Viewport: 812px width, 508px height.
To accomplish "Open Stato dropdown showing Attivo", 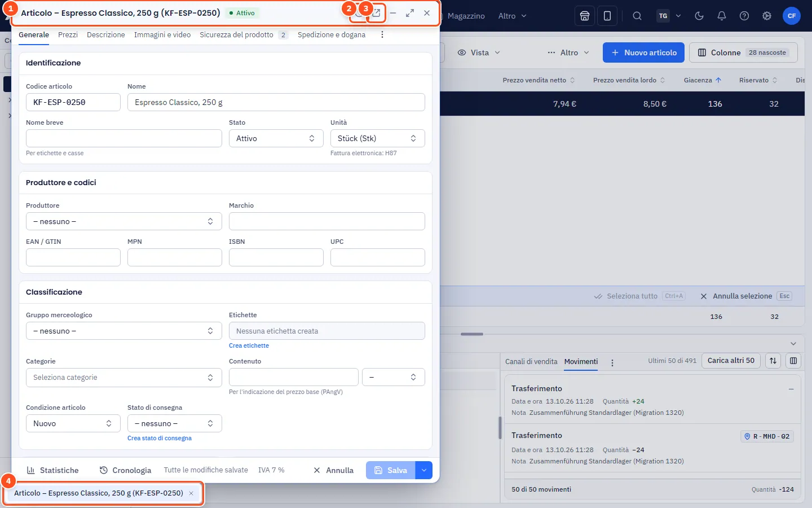I will tap(276, 138).
